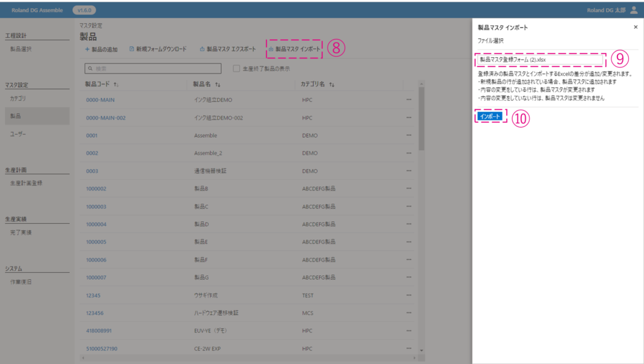Click the 製品マスタ インポート toolbar icon
644x364 pixels.
(271, 49)
